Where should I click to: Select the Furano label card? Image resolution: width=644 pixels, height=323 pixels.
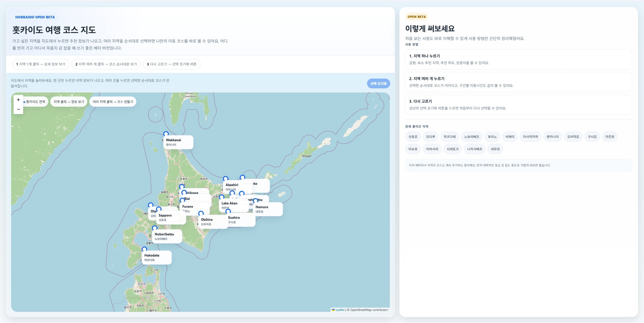point(194,209)
